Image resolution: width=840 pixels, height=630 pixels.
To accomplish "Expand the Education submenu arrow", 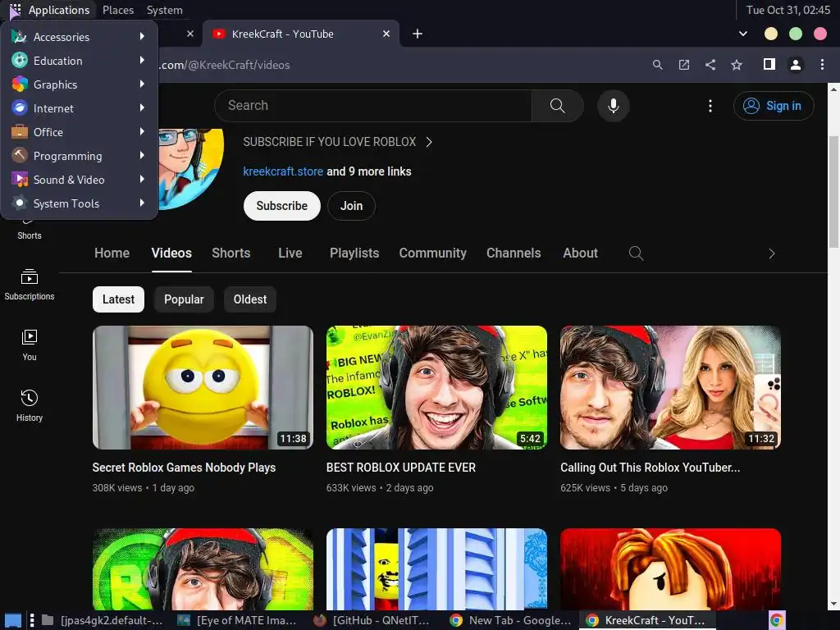I will coord(142,60).
